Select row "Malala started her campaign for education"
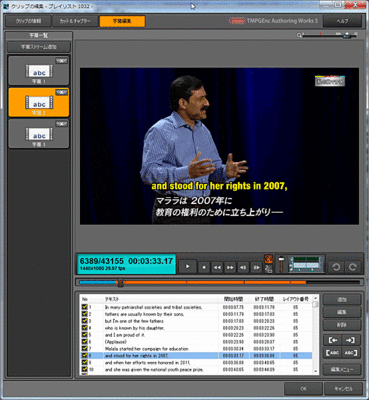Image resolution: width=369 pixels, height=400 pixels. pos(196,349)
